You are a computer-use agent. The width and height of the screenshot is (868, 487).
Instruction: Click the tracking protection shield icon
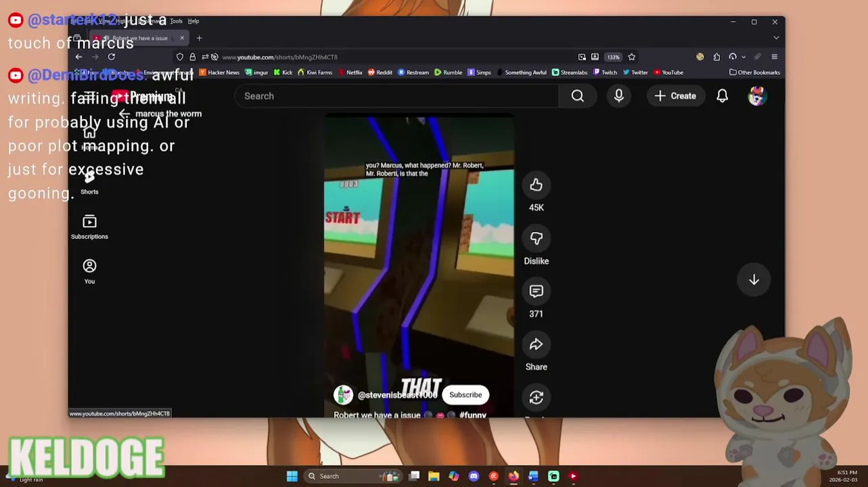[180, 57]
